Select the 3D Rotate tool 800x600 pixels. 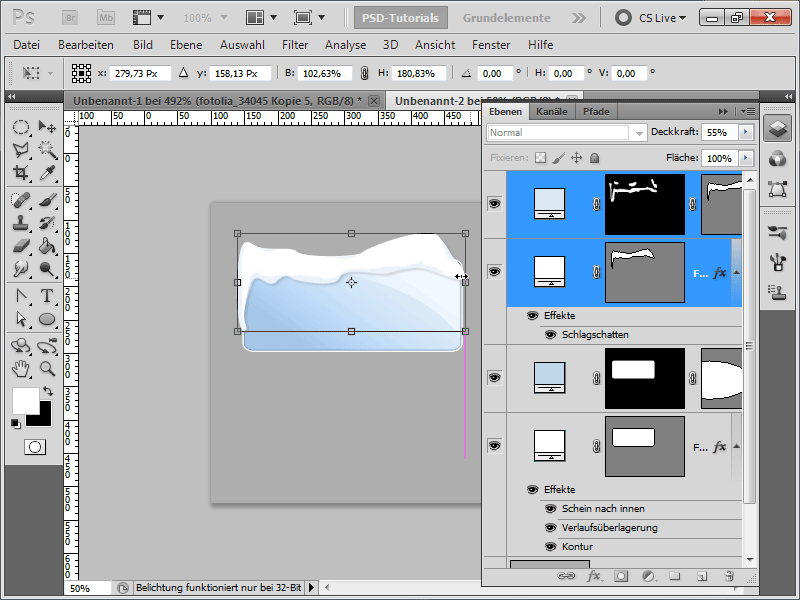tap(21, 346)
